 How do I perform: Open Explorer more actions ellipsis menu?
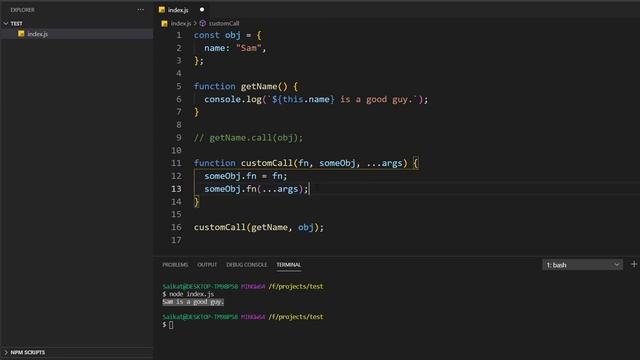[x=140, y=9]
